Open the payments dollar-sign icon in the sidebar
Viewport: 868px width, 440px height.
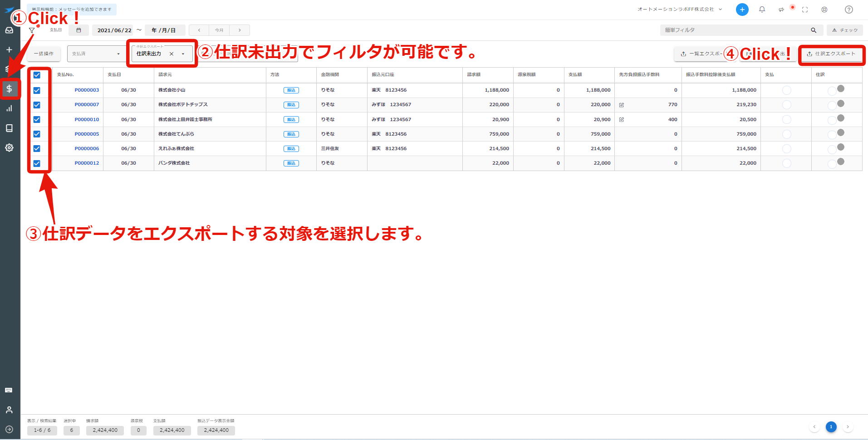(x=9, y=88)
